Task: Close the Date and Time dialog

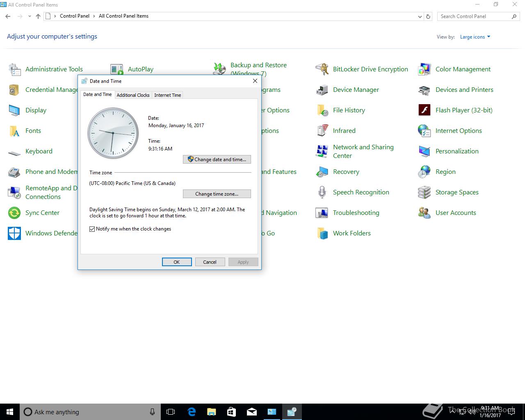Action: (255, 81)
